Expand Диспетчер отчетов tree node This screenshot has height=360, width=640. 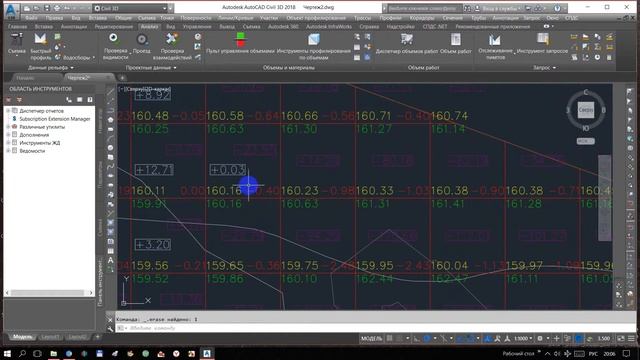pyautogui.click(x=7, y=111)
